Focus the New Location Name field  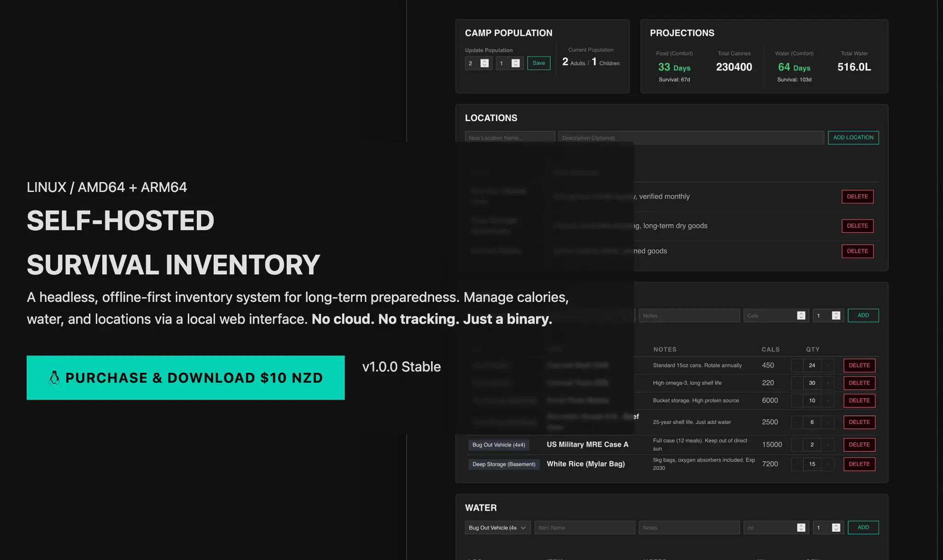pos(510,138)
